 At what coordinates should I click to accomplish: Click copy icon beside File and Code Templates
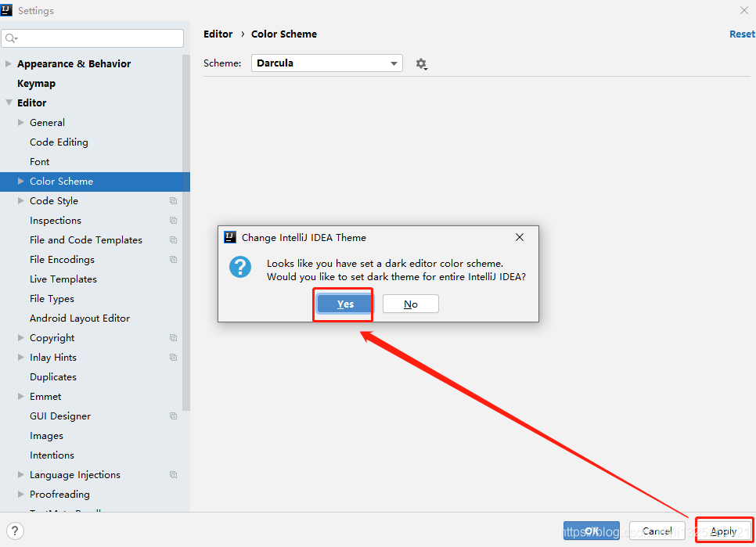click(x=173, y=240)
